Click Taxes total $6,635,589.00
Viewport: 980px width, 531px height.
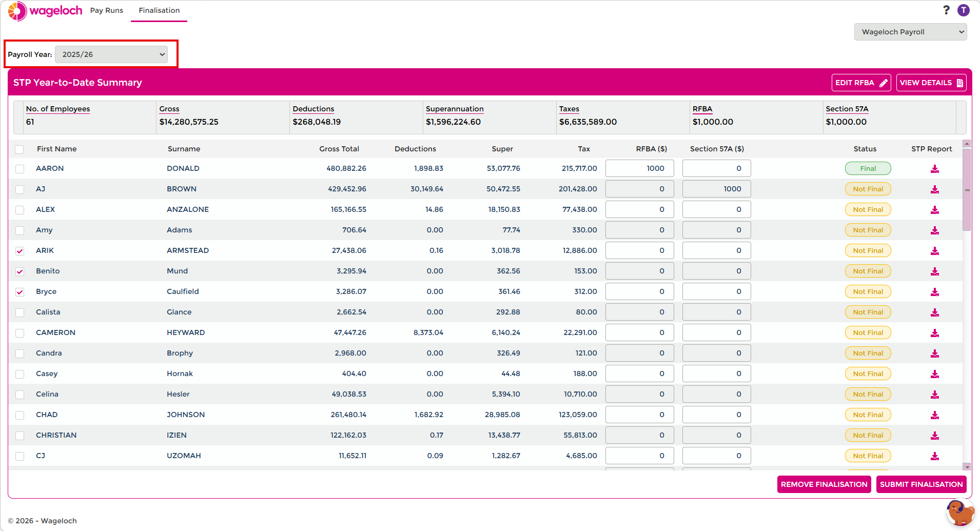pyautogui.click(x=588, y=122)
